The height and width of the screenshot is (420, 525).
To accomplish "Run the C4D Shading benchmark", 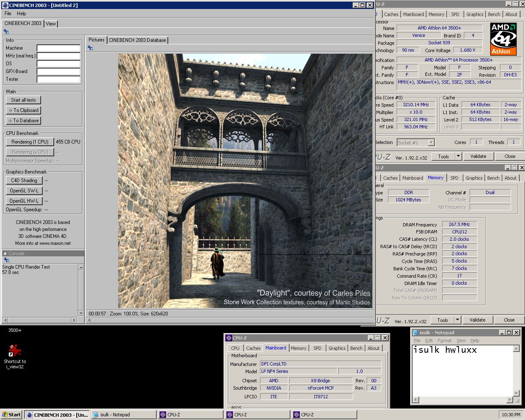I will coord(24,180).
